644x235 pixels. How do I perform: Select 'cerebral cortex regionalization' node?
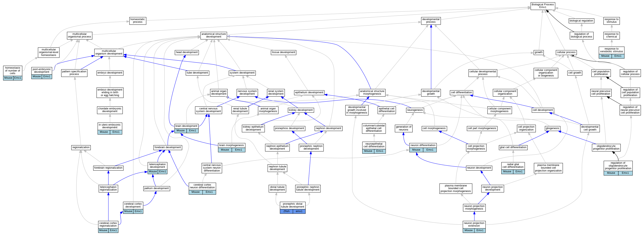click(108, 227)
